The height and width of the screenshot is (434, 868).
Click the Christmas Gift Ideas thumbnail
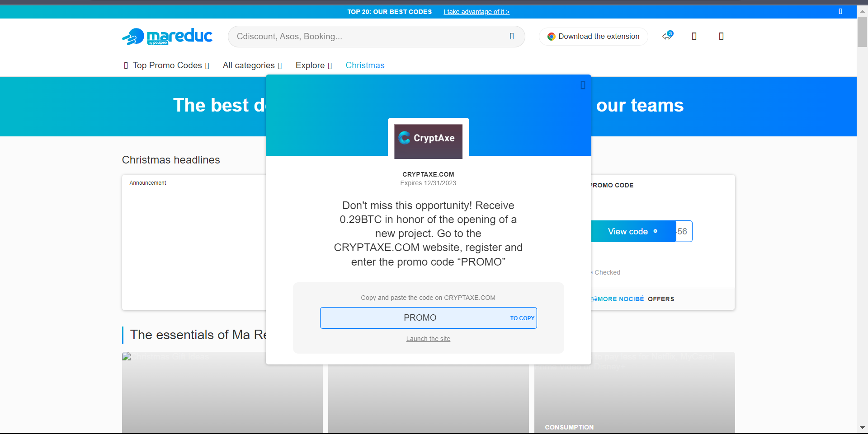222,392
